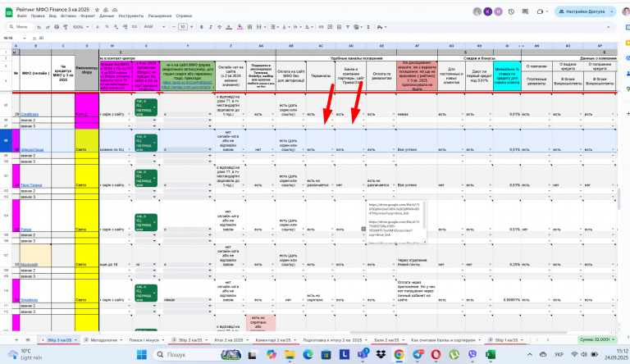Open Excel from Windows taskbar
Image resolution: width=630 pixels, height=364 pixels.
point(491,354)
